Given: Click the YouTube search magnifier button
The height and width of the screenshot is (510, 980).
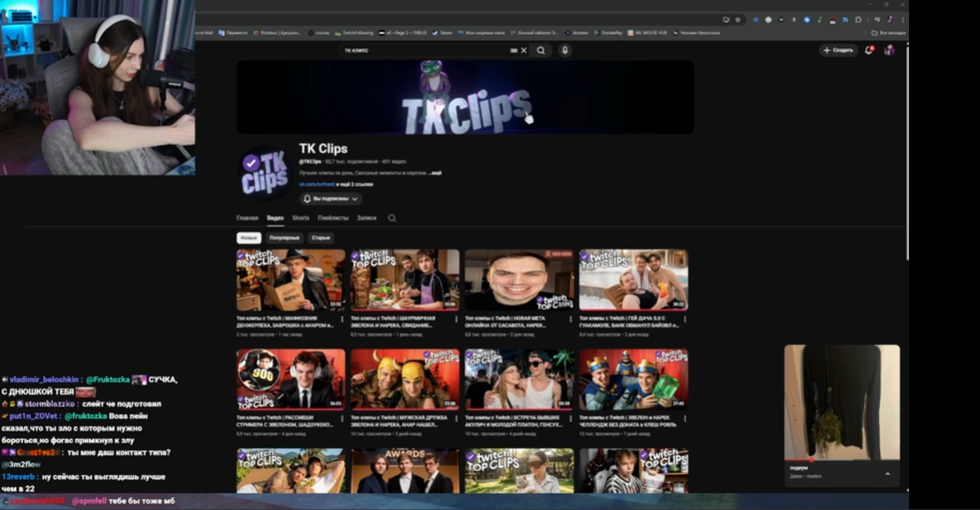Looking at the screenshot, I should coord(541,50).
